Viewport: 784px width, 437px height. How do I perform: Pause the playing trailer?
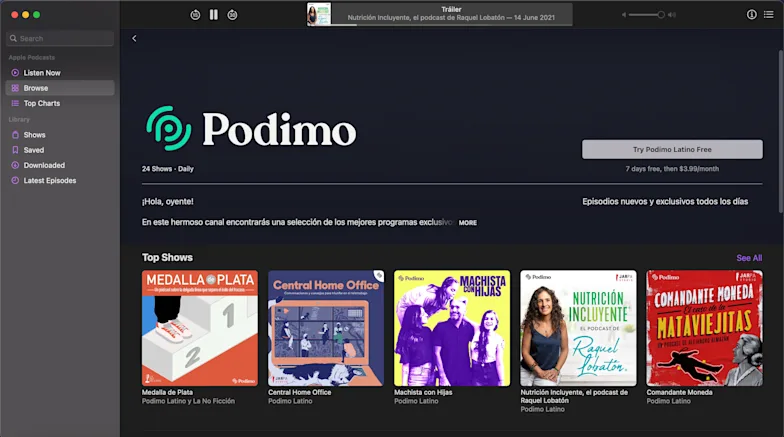tap(214, 15)
